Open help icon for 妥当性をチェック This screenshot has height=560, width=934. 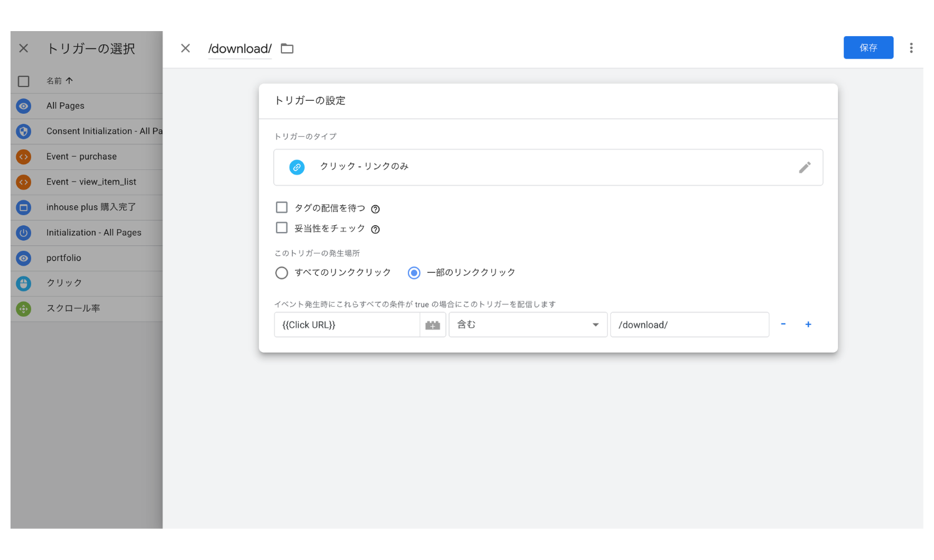375,230
